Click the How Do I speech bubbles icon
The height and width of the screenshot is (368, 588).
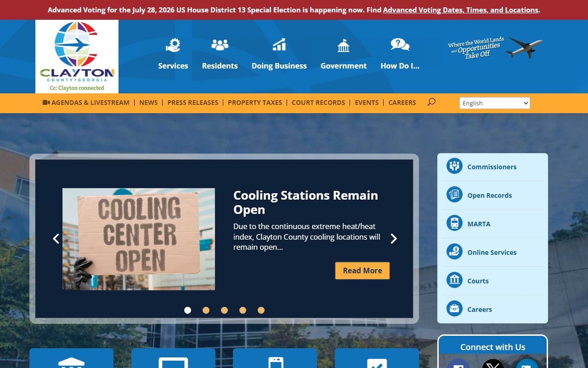coord(400,45)
